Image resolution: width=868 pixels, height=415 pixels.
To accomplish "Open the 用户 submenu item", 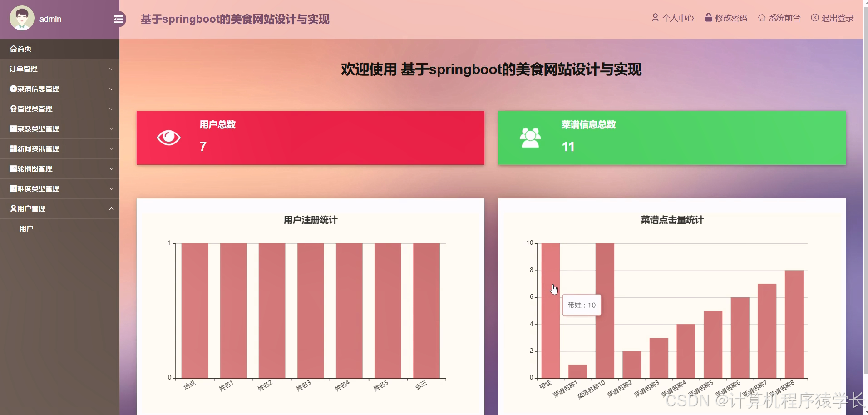I will tap(26, 228).
